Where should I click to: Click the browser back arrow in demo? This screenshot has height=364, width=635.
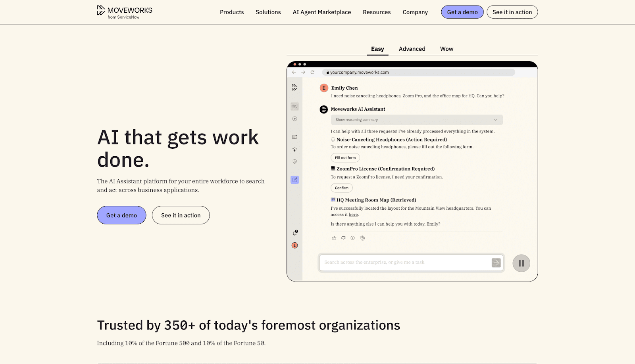(x=294, y=72)
